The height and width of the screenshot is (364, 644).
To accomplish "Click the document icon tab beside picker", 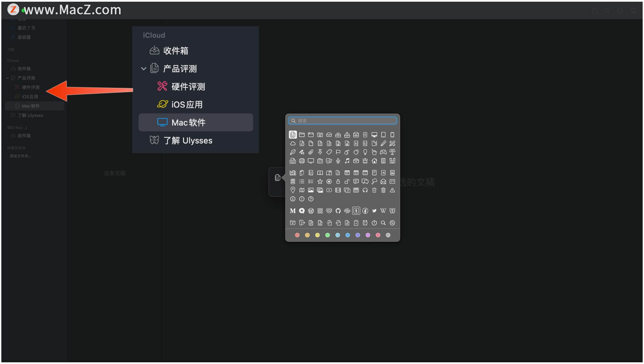I will point(278,178).
